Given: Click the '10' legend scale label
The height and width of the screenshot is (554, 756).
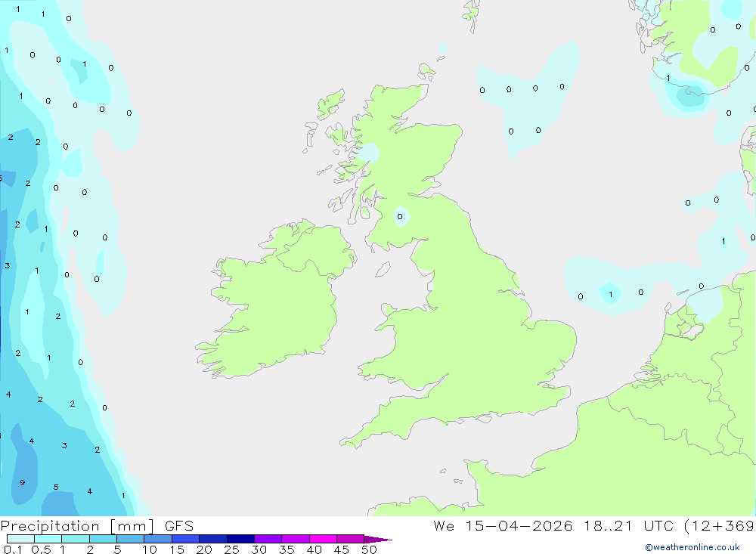Looking at the screenshot, I should click(x=150, y=549).
